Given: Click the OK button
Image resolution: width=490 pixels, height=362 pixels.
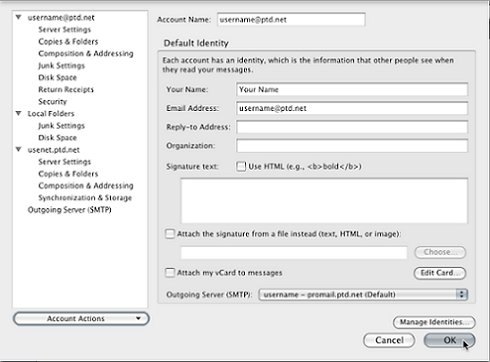Looking at the screenshot, I should (x=449, y=340).
